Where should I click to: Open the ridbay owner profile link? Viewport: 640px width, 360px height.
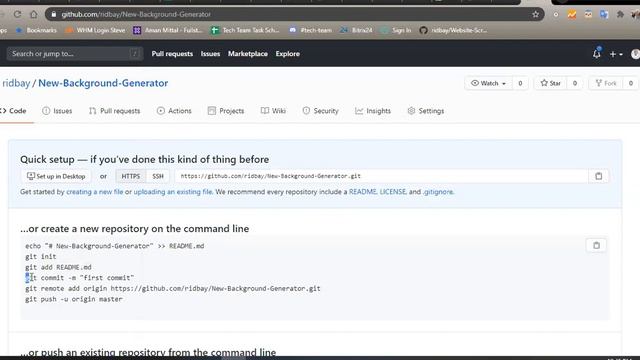click(16, 83)
